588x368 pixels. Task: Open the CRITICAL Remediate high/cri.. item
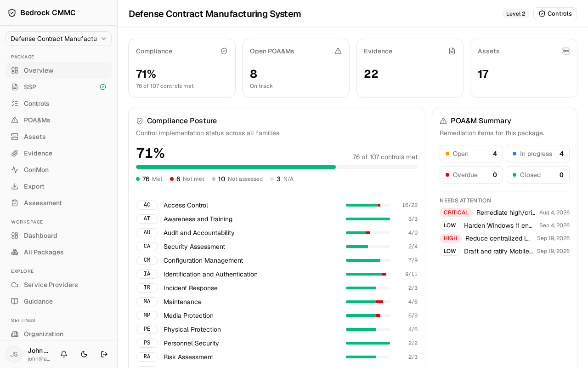[x=504, y=213]
